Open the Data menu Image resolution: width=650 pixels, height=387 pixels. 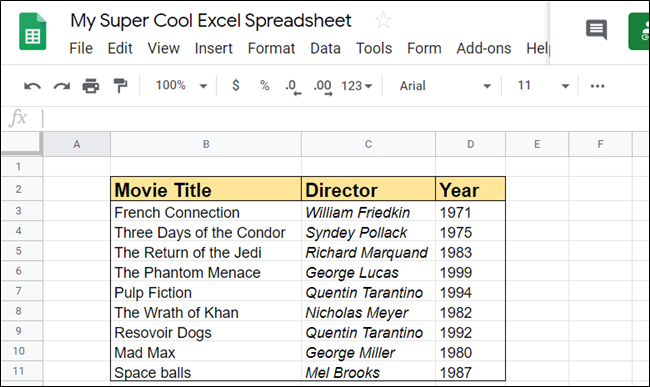pyautogui.click(x=325, y=48)
